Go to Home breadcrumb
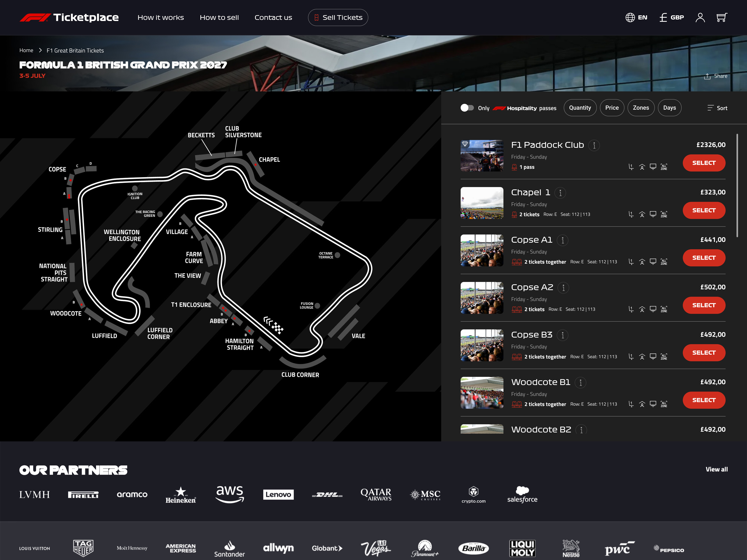The height and width of the screenshot is (560, 747). pos(26,50)
